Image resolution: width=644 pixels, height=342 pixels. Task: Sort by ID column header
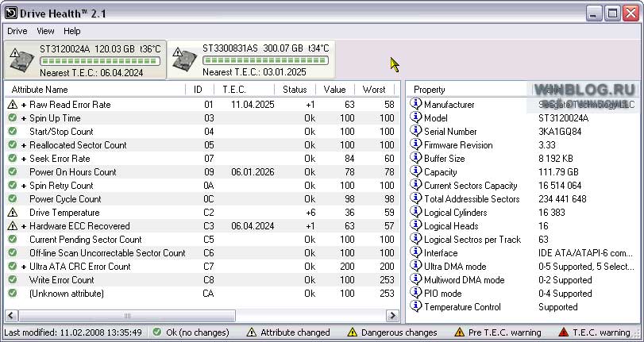[x=199, y=90]
